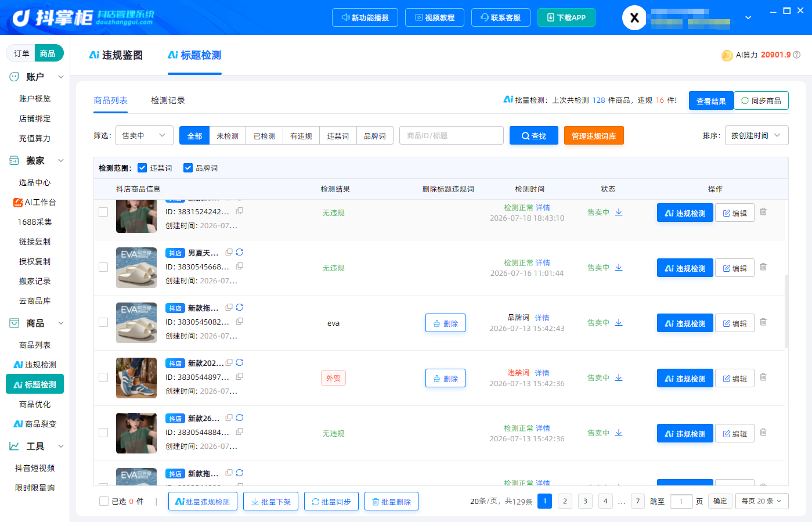812x522 pixels.
Task: Refresh the 新款26 product sync icon
Action: (240, 417)
